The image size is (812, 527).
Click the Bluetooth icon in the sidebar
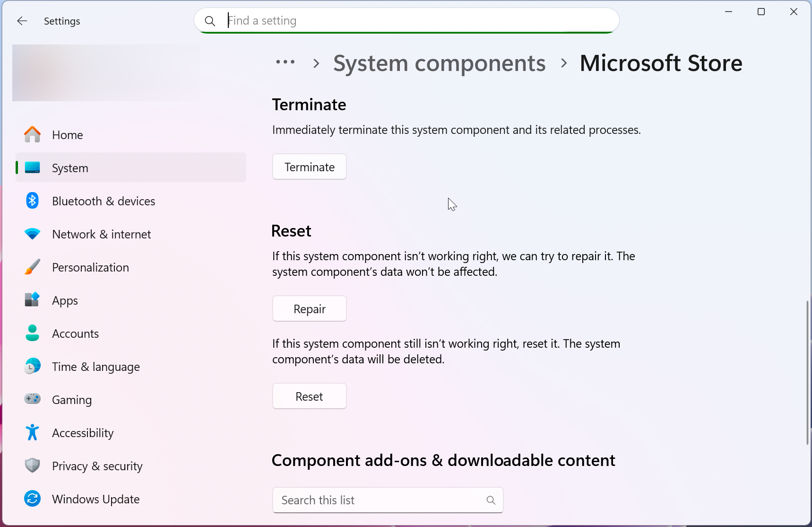(x=32, y=201)
